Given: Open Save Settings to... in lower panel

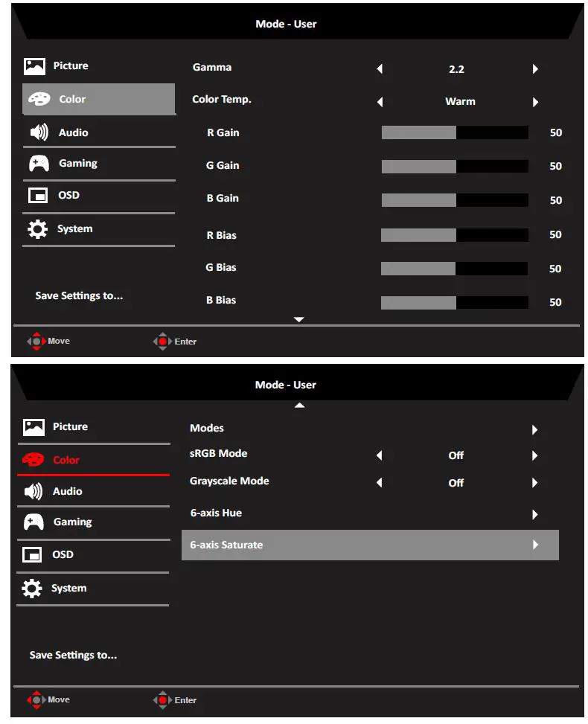Looking at the screenshot, I should point(73,656).
